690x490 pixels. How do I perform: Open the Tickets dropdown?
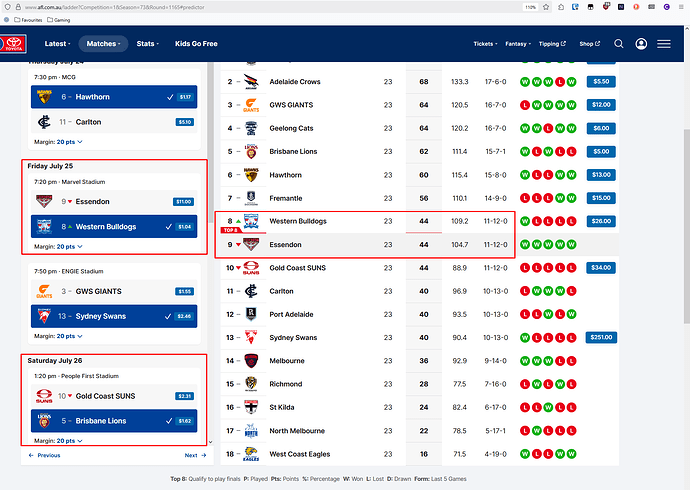pos(485,44)
